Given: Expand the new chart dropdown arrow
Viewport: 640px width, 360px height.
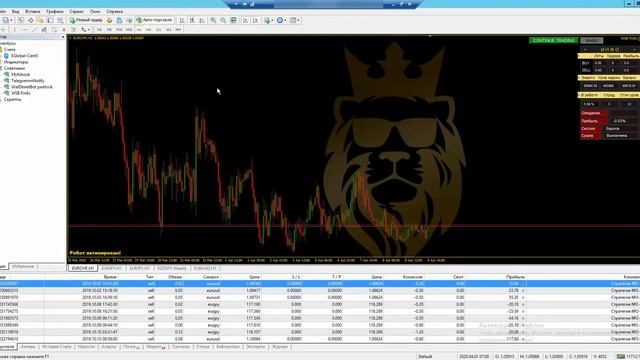Looking at the screenshot, I should coord(11,20).
